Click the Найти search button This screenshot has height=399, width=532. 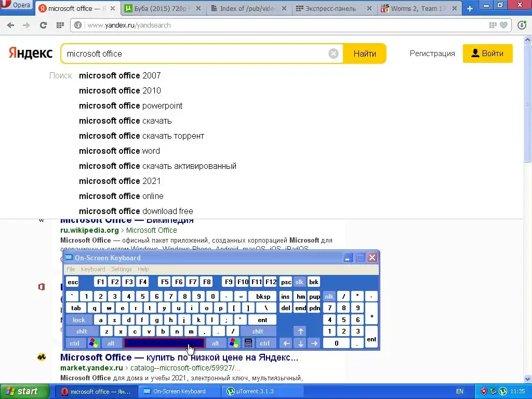click(365, 54)
